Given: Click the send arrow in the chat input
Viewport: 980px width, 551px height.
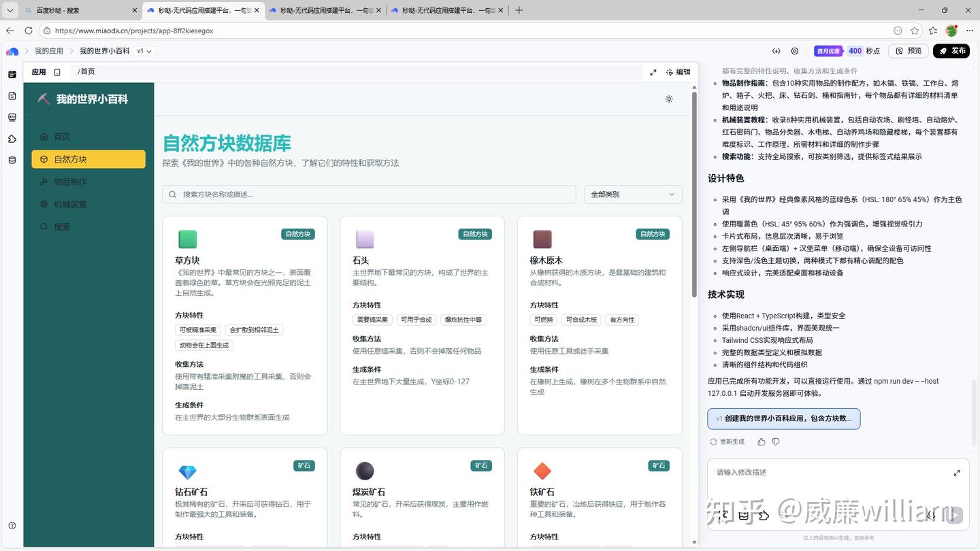Looking at the screenshot, I should [x=955, y=515].
